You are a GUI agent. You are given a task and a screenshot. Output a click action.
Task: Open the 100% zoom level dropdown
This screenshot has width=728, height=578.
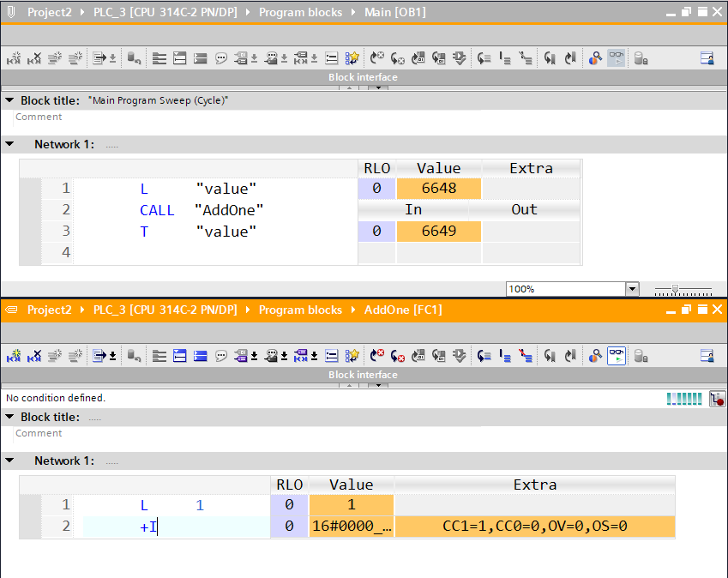(632, 289)
